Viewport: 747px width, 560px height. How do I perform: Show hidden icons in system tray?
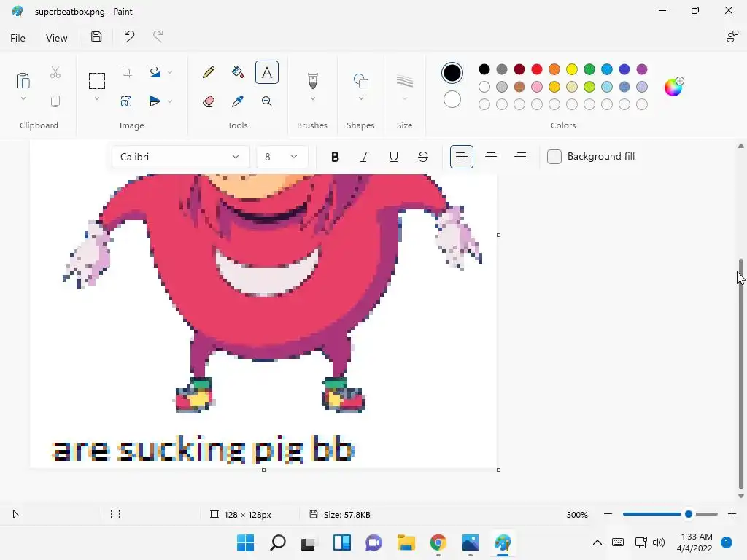[x=597, y=542]
